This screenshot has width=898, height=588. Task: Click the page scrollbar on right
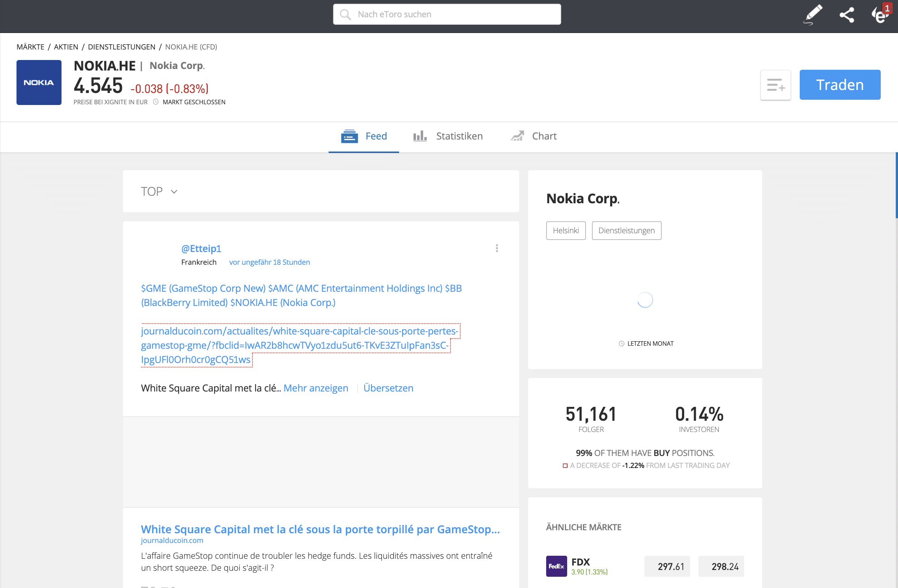tap(896, 185)
